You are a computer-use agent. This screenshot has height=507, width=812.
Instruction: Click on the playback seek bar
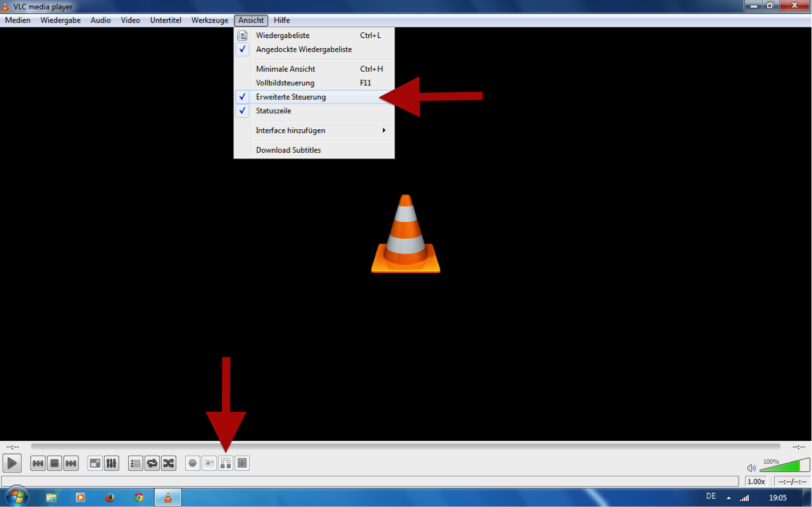coord(405,447)
